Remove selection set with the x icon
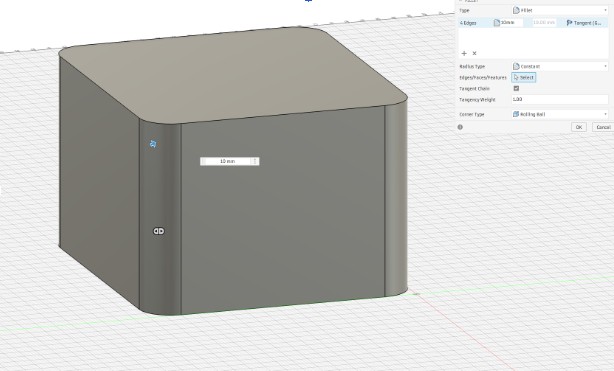Viewport: 614px width, 371px height. pyautogui.click(x=474, y=53)
